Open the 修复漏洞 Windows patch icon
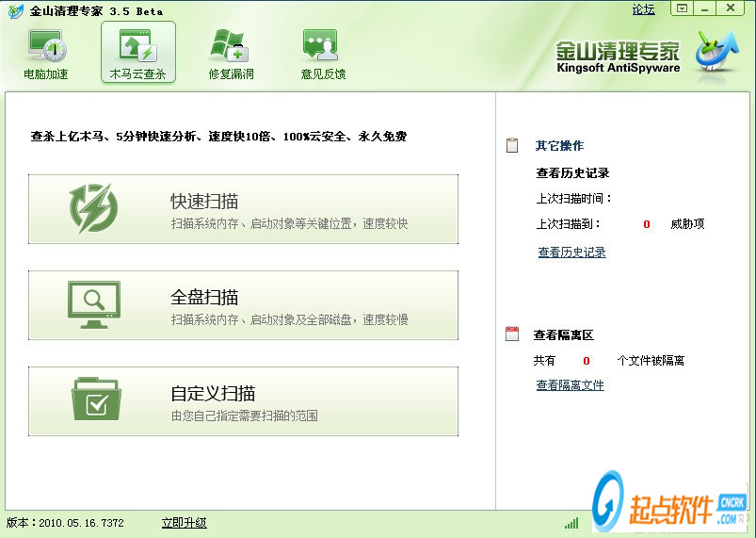 230,45
